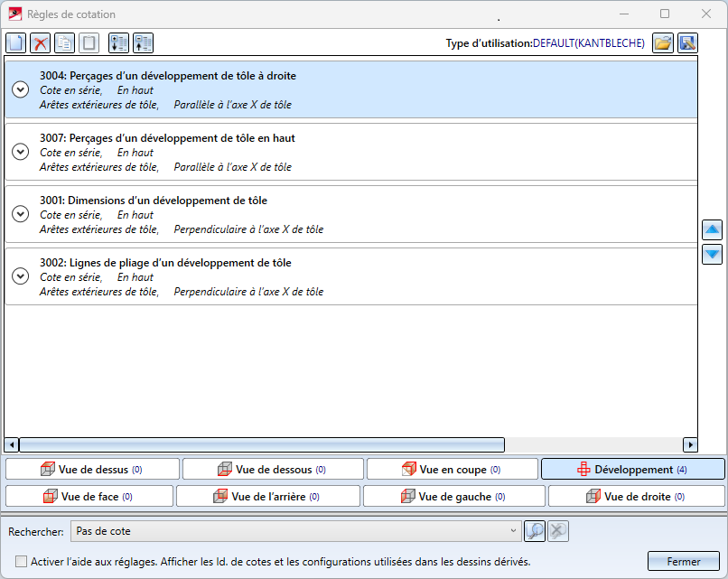Expand rule 3001 details chevron
The height and width of the screenshot is (579, 728).
coord(21,214)
